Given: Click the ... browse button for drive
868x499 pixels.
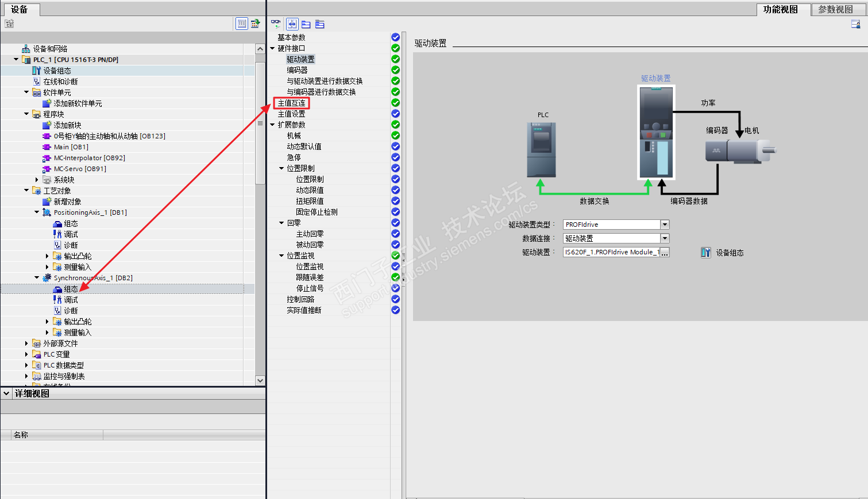Looking at the screenshot, I should 665,252.
